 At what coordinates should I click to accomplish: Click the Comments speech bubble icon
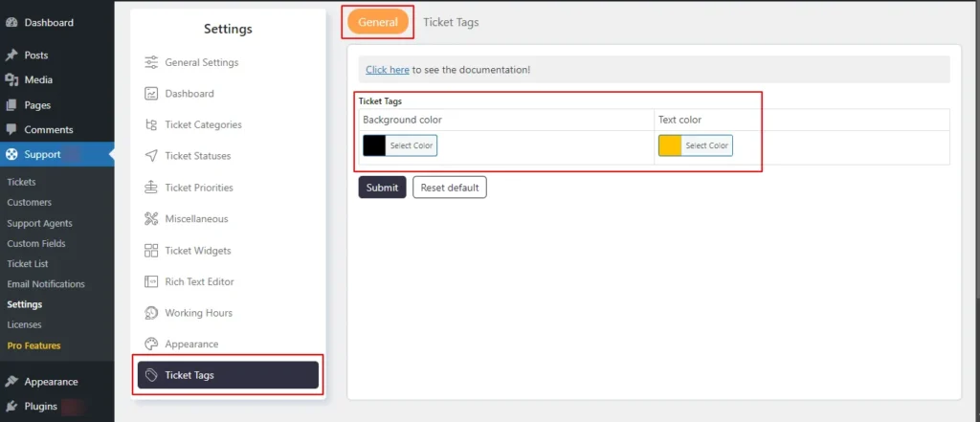pos(11,129)
